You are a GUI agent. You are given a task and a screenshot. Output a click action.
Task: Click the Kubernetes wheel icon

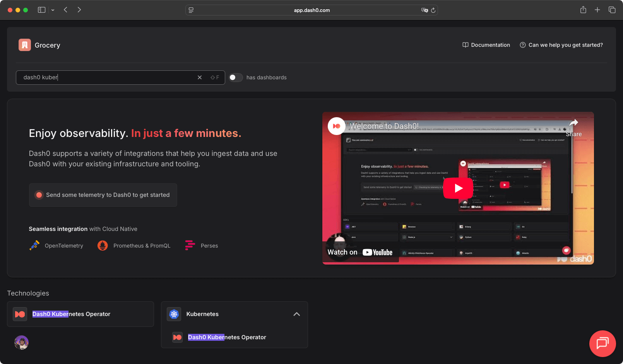coord(174,314)
